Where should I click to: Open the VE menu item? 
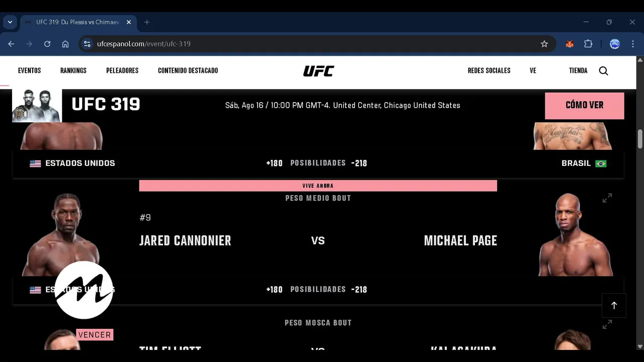[533, 70]
